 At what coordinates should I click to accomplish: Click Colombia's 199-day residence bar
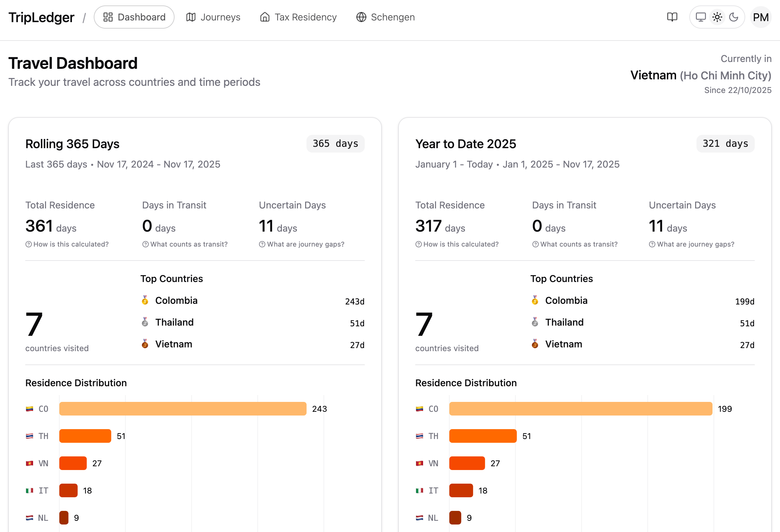pyautogui.click(x=580, y=408)
